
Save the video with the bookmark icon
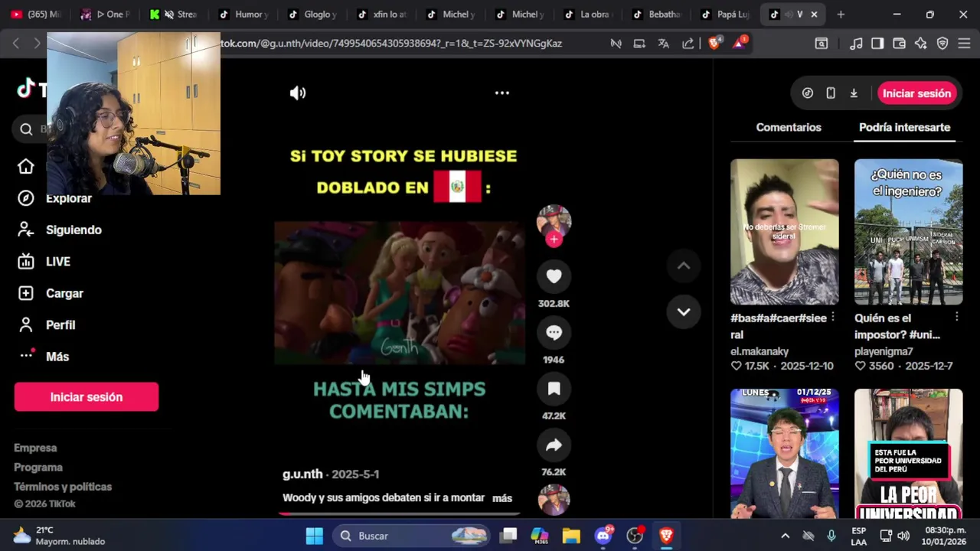tap(554, 389)
